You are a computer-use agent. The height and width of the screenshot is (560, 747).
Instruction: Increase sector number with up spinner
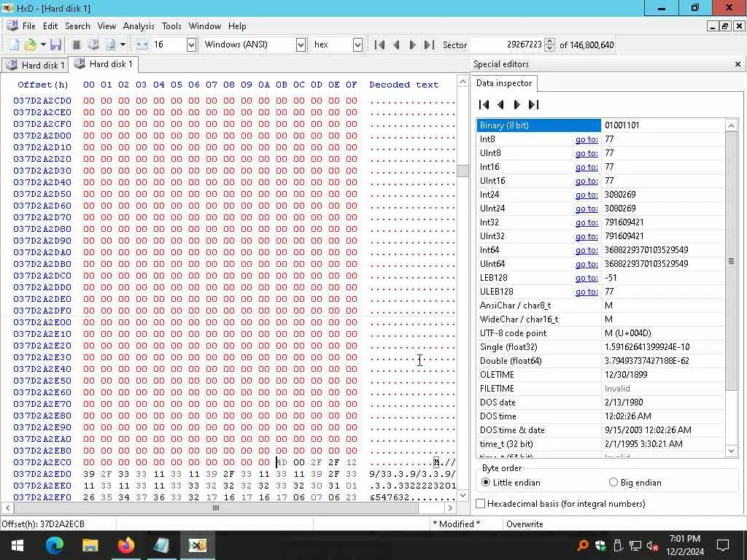coord(550,42)
